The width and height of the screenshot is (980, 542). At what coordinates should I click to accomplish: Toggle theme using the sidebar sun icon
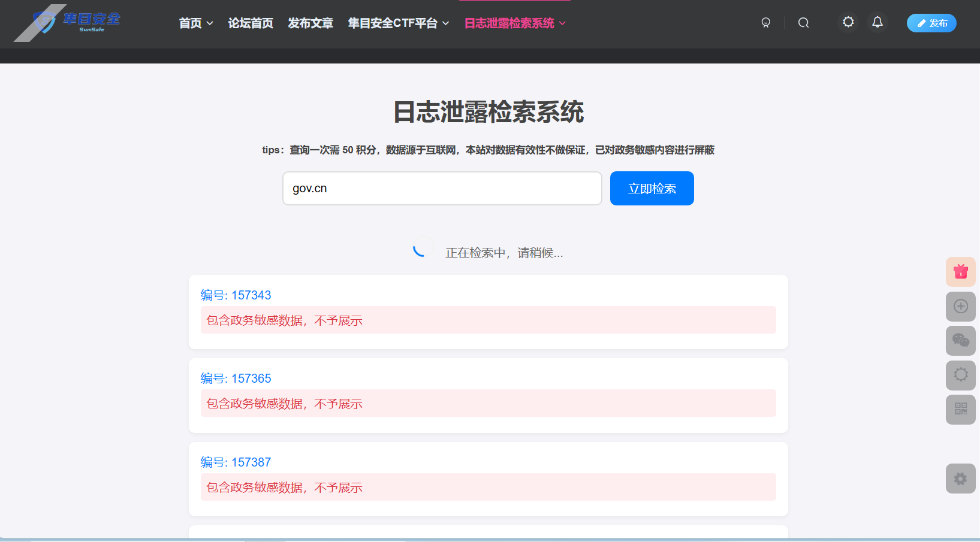click(x=960, y=376)
